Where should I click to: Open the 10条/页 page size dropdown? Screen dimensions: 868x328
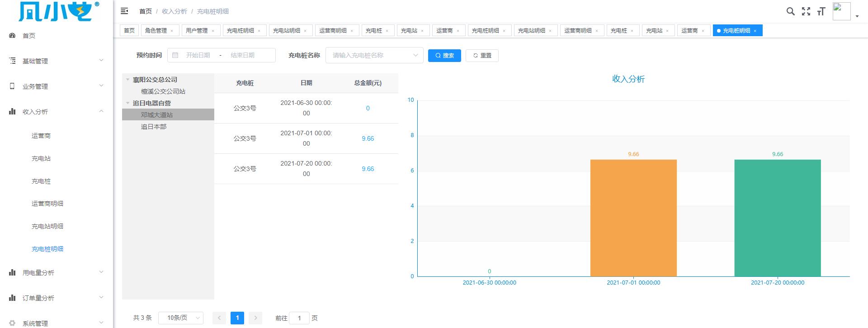(180, 318)
